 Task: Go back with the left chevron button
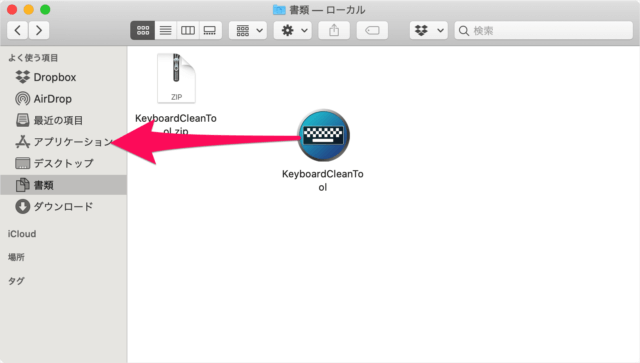[x=18, y=30]
